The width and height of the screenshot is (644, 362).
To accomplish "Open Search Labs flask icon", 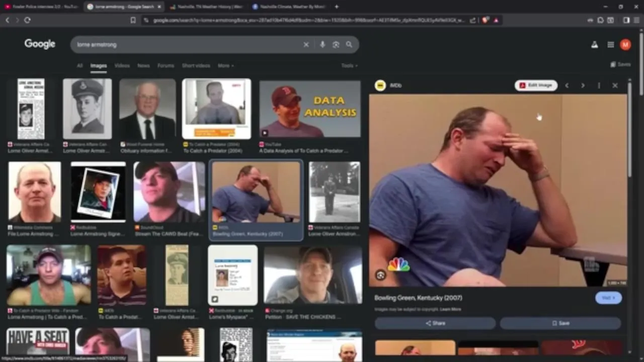I will (x=595, y=45).
